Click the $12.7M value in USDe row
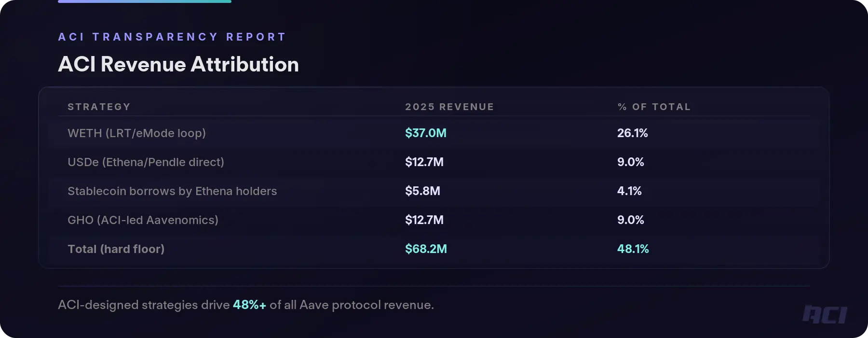 (424, 162)
